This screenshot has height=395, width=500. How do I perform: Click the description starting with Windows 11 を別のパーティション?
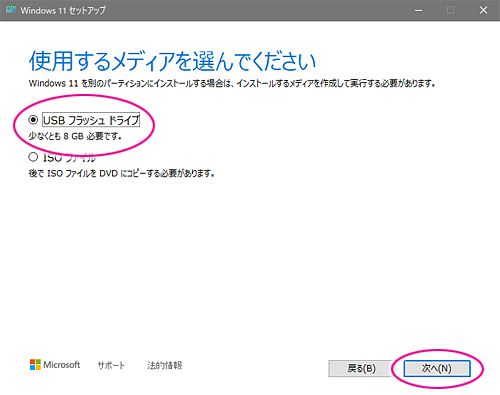(232, 83)
